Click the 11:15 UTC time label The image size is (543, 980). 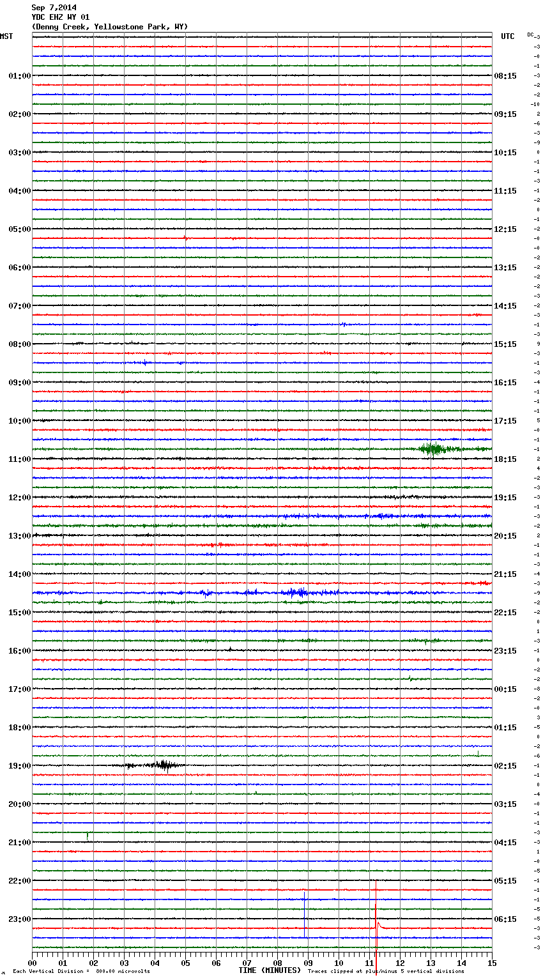tap(505, 191)
